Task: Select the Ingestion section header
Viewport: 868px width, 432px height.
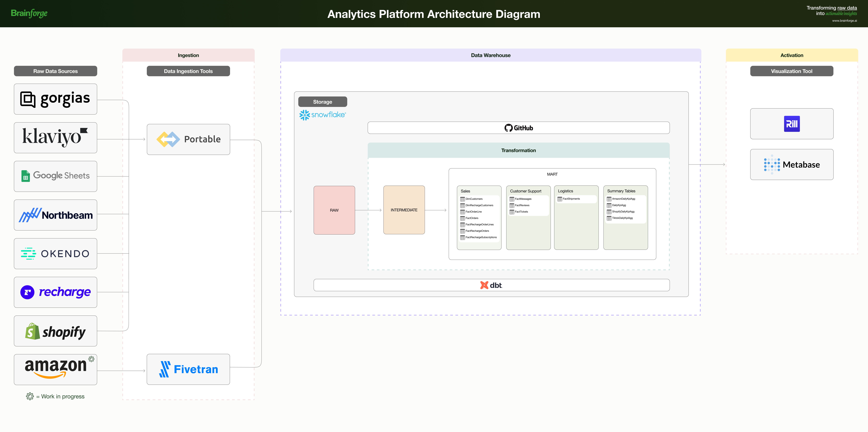Action: (188, 55)
